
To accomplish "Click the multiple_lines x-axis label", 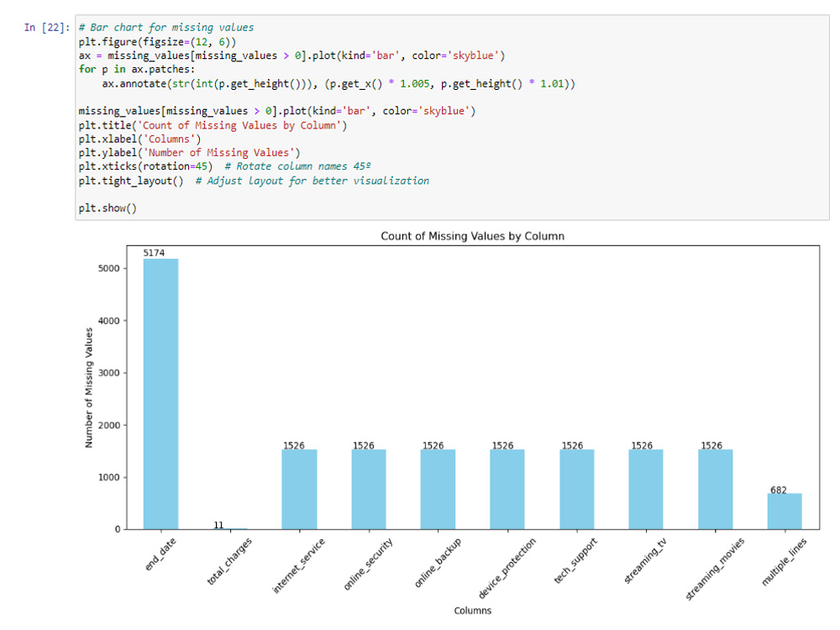I will [785, 562].
